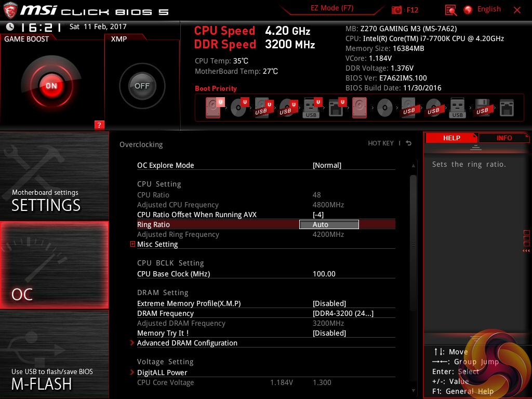Select the UEFI USB hard disk boot device
Screen dimensions: 532x399
tap(263, 108)
